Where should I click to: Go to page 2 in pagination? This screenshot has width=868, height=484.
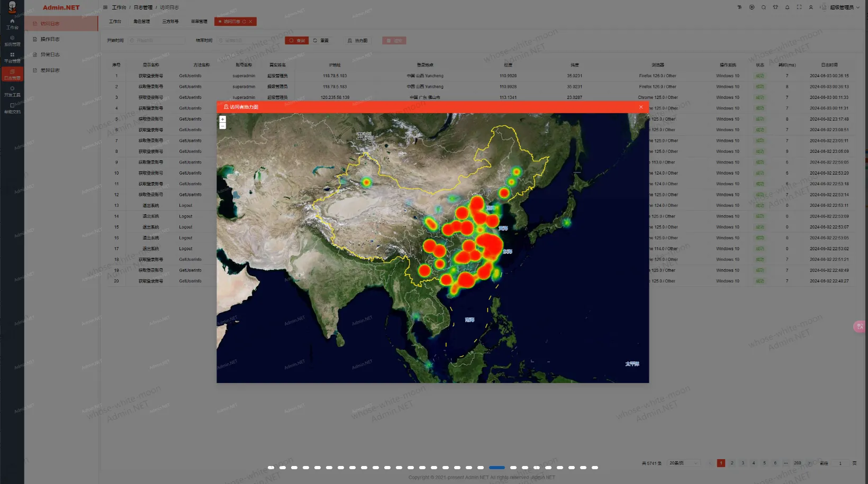pyautogui.click(x=732, y=463)
